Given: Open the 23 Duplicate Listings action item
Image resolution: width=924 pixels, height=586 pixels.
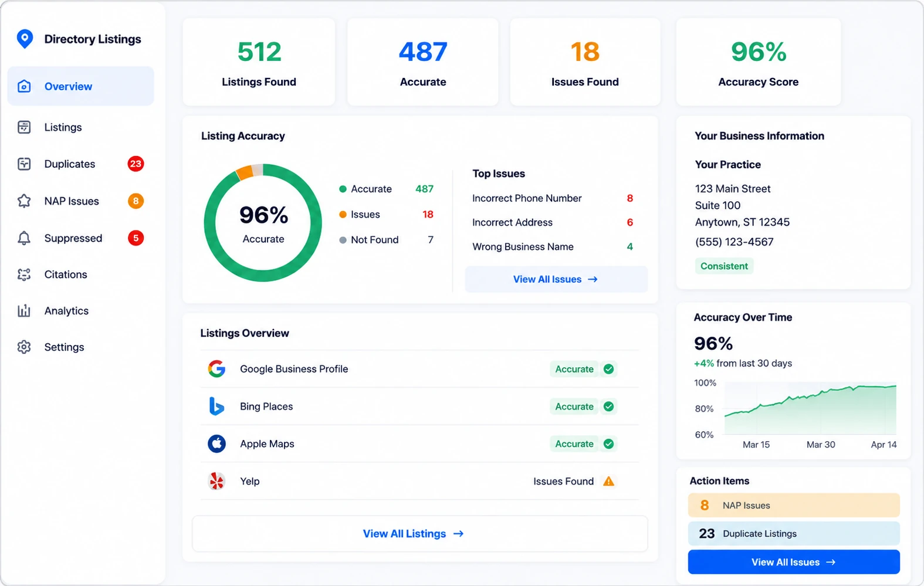Looking at the screenshot, I should coord(794,534).
